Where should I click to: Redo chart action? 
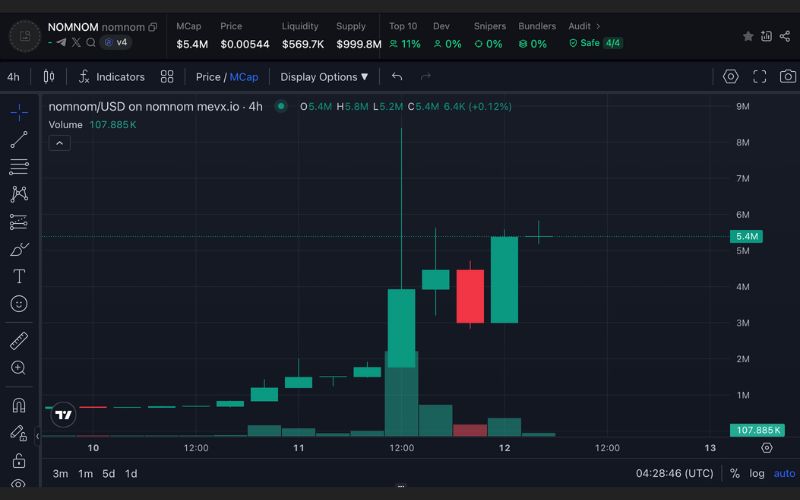point(426,77)
